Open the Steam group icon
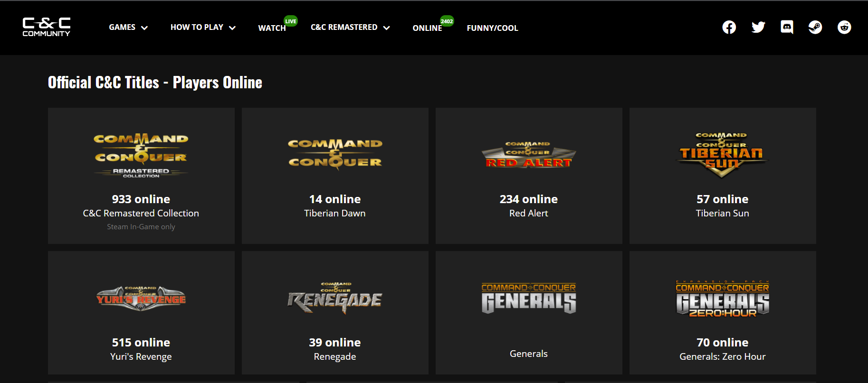Image resolution: width=868 pixels, height=383 pixels. click(815, 28)
